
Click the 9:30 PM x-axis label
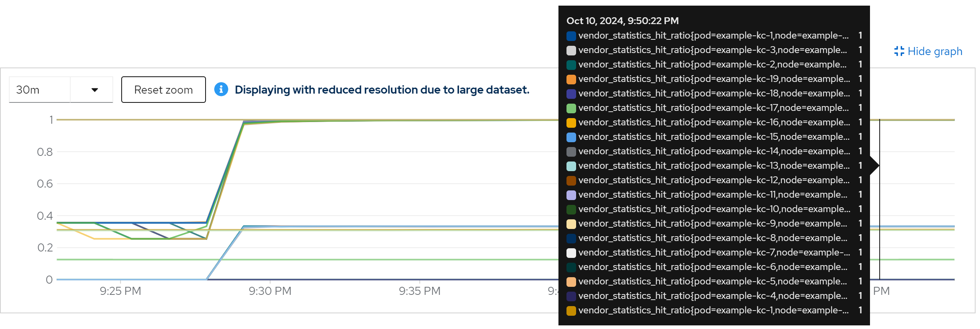pos(270,291)
